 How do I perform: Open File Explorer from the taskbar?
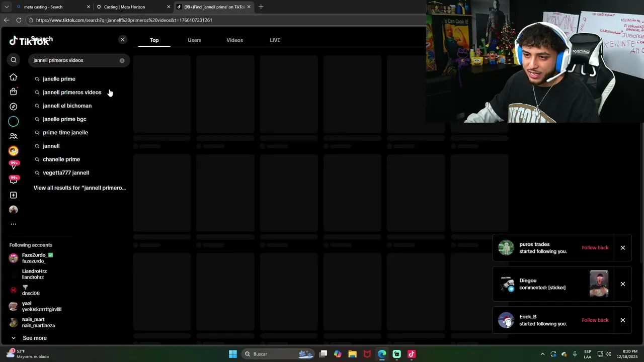(x=352, y=354)
